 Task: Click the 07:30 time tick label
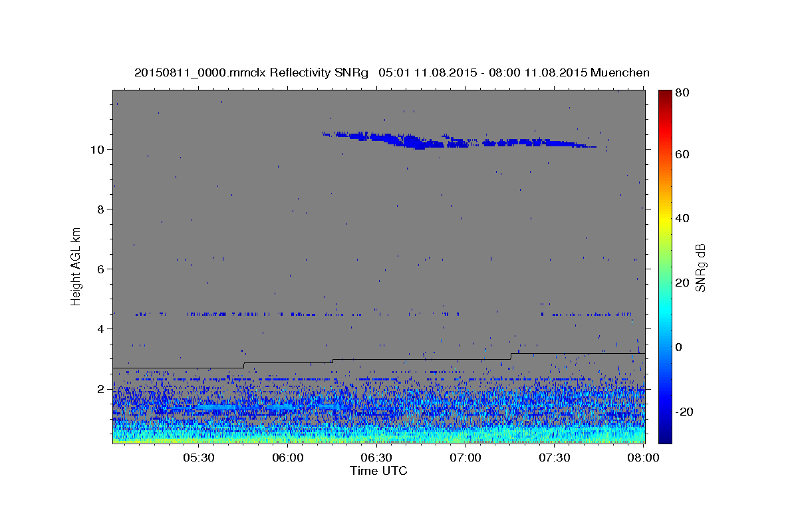tap(555, 458)
